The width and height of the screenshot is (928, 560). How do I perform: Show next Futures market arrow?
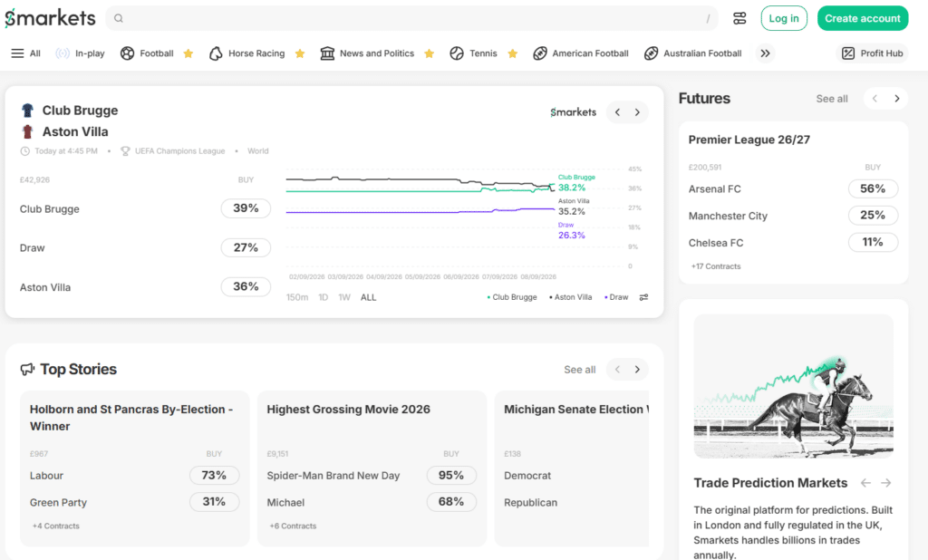pyautogui.click(x=896, y=99)
